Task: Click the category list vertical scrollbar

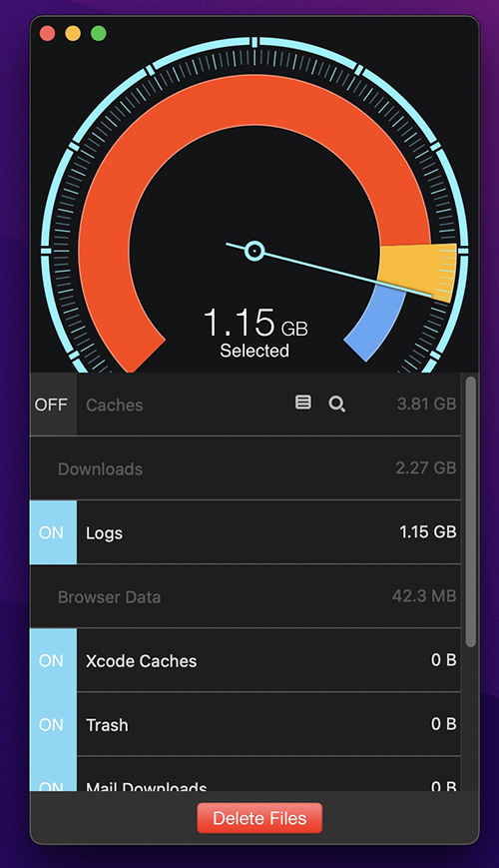Action: point(470,512)
